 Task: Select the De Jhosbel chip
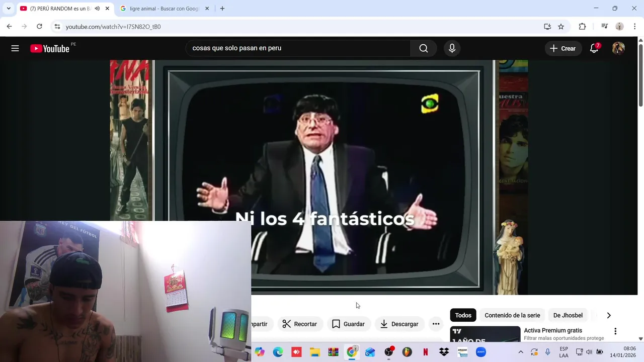pos(568,315)
